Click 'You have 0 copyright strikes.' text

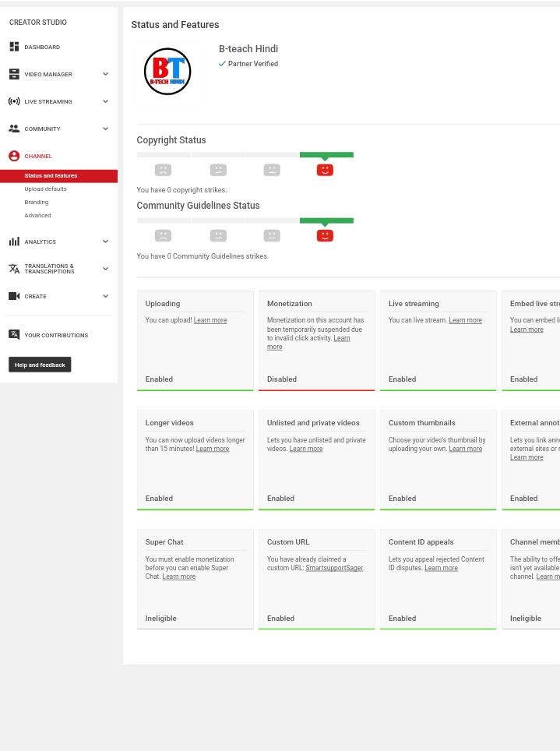coord(181,189)
